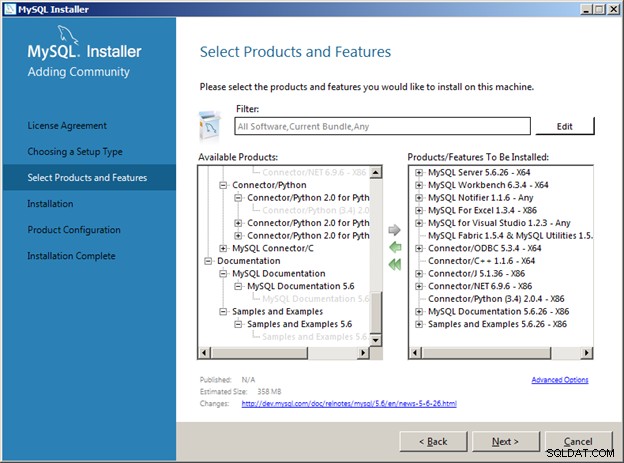The image size is (624, 463).
Task: Collapse the MySQL Documentation 5.6 node
Action: 238,286
